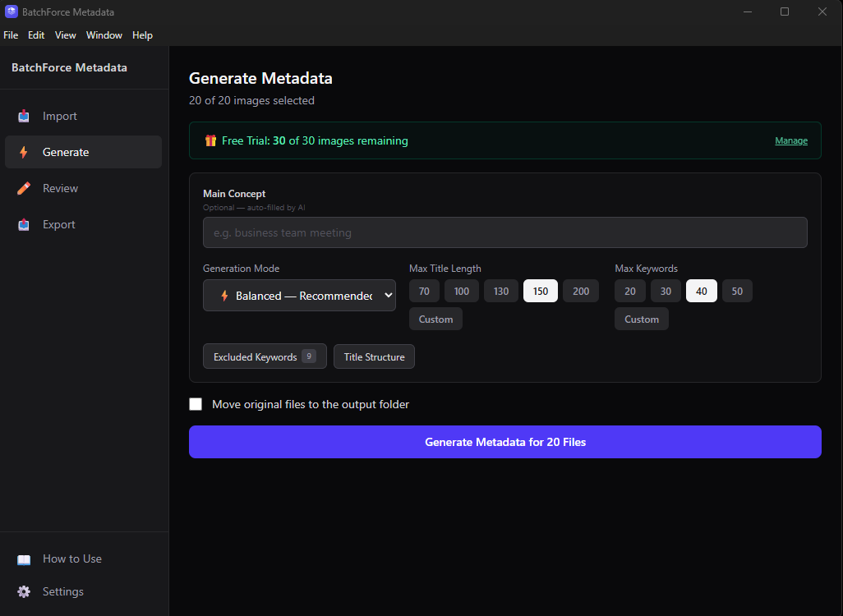The width and height of the screenshot is (843, 616).
Task: Select 200 as max title length
Action: (x=580, y=291)
